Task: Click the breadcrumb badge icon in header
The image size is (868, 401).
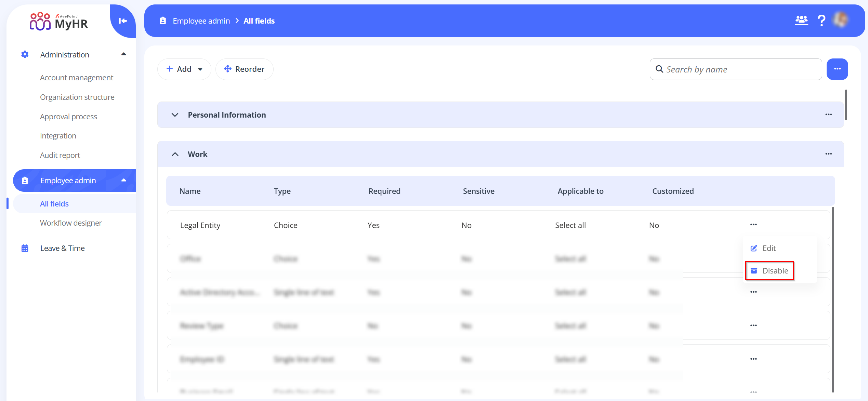Action: [163, 21]
